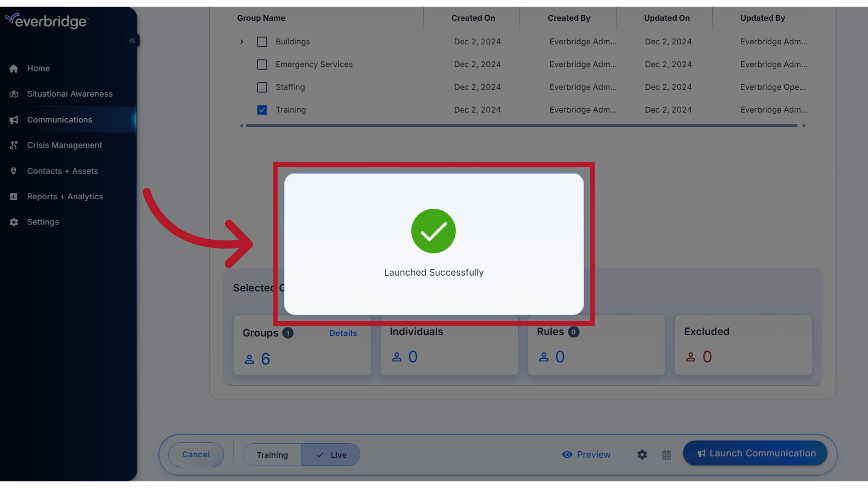
Task: Open Communications from the sidebar
Action: (59, 120)
